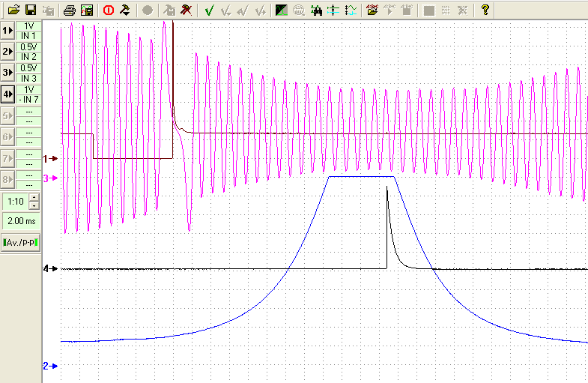Click the grey record circle icon
Screen dimensions: 588x383
click(148, 10)
